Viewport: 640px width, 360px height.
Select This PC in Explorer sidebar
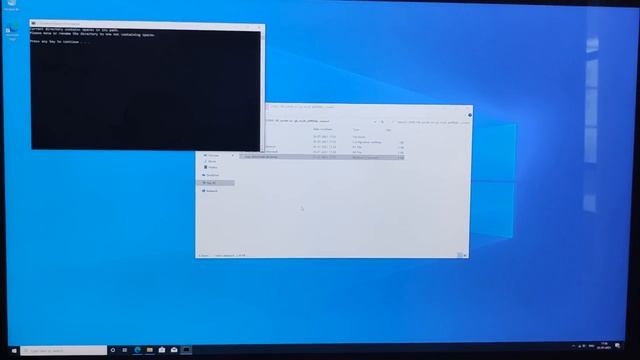(216, 183)
